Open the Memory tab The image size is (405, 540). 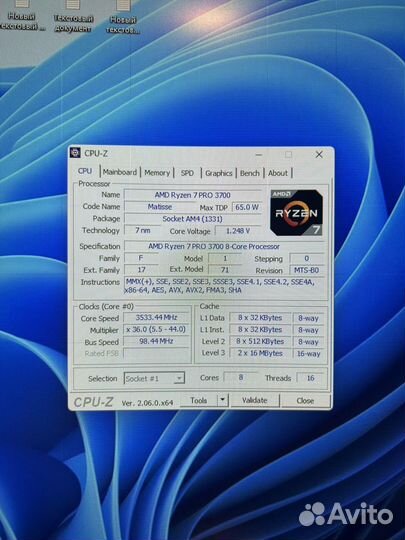coord(157,173)
